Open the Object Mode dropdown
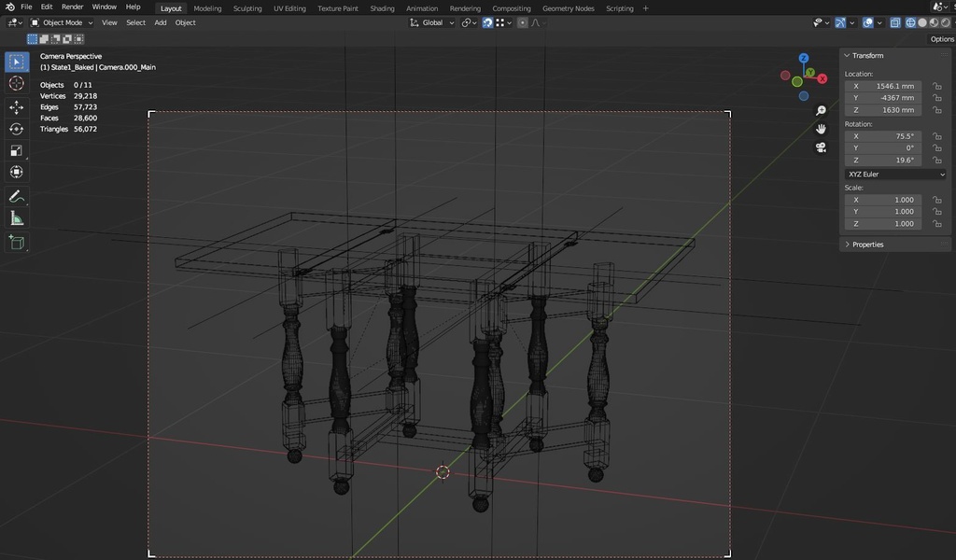This screenshot has width=956, height=560. pos(63,22)
